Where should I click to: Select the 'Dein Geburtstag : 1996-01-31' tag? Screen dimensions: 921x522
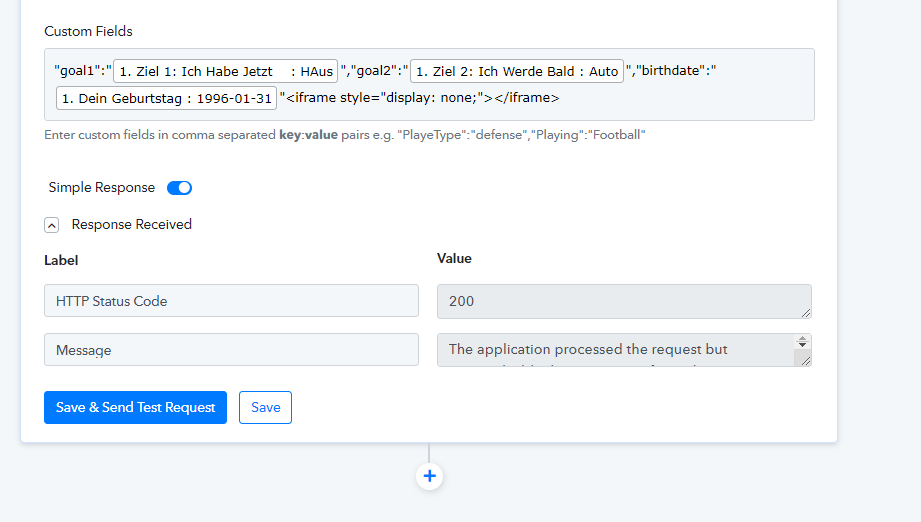(166, 98)
